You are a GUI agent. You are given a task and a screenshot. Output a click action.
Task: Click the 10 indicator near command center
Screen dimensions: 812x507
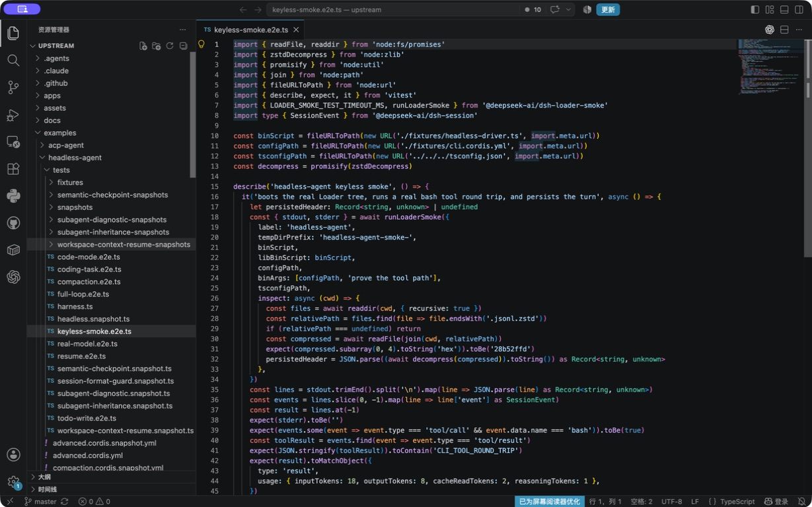[533, 10]
